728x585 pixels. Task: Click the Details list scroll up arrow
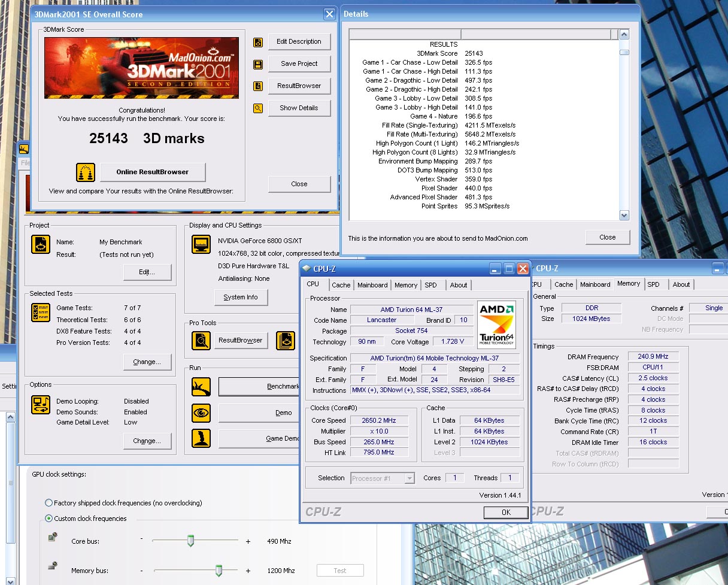pos(624,35)
